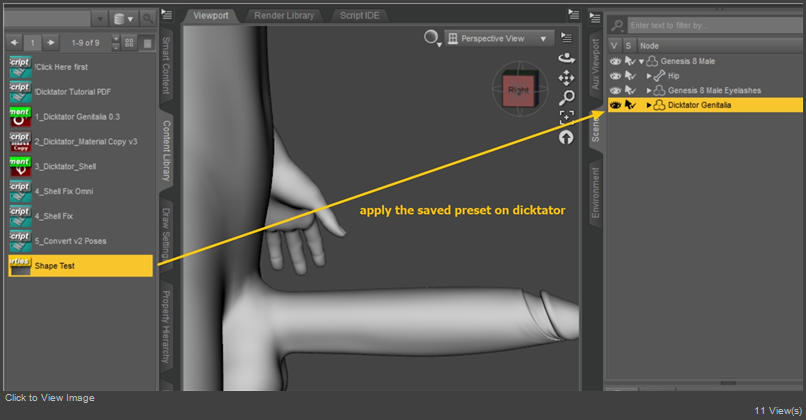
Task: Sort by the S column header
Action: coord(628,46)
